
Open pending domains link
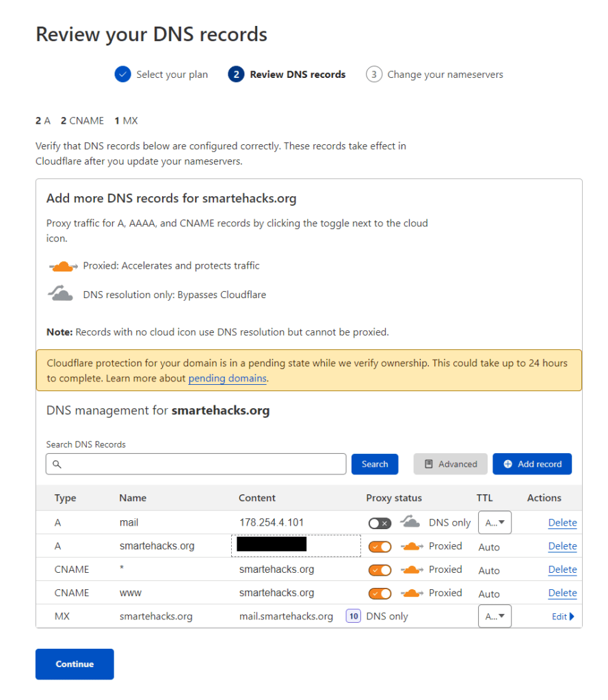[x=227, y=378]
